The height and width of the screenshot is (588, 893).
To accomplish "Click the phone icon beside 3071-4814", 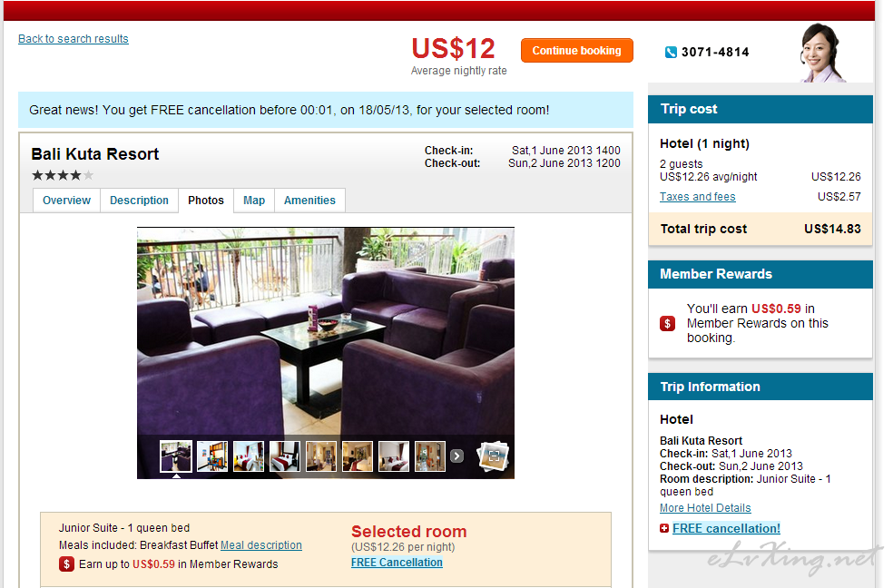I will click(671, 53).
